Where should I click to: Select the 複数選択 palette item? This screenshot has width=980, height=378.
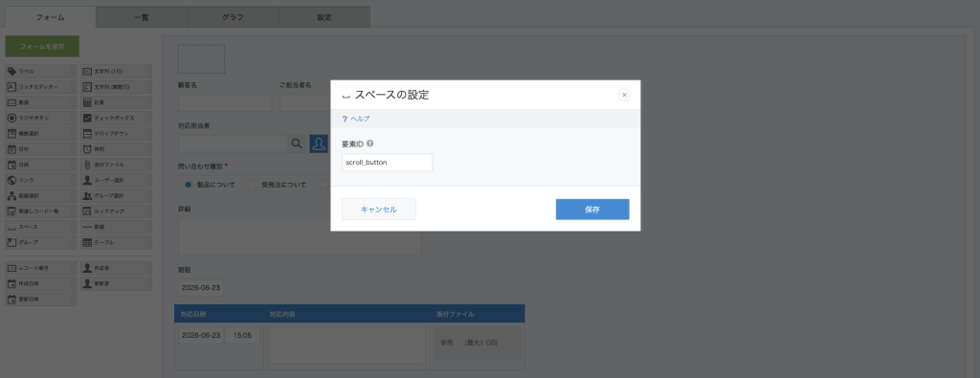click(x=40, y=134)
